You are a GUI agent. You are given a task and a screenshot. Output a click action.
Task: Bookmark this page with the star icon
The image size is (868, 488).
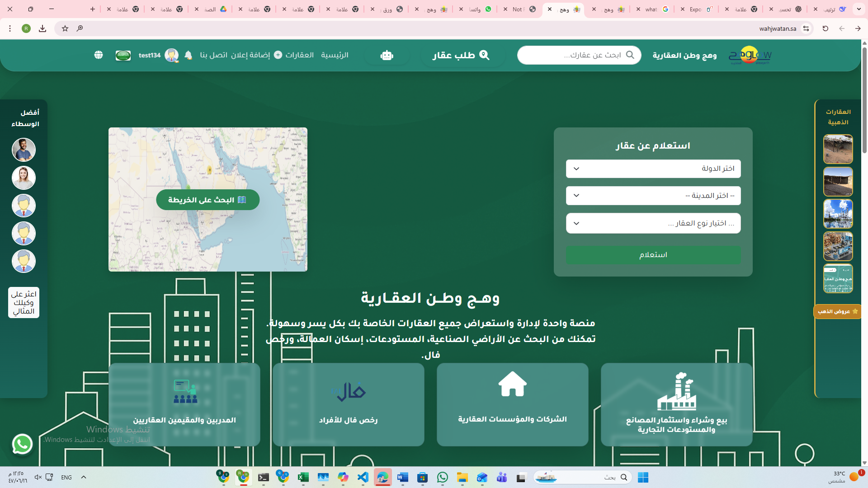click(65, 28)
